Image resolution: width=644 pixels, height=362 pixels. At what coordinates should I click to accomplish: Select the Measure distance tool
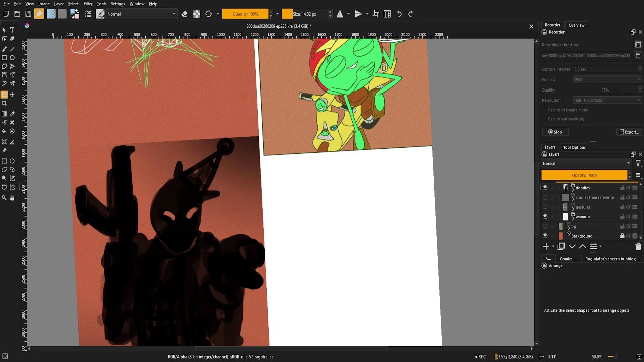(x=12, y=142)
